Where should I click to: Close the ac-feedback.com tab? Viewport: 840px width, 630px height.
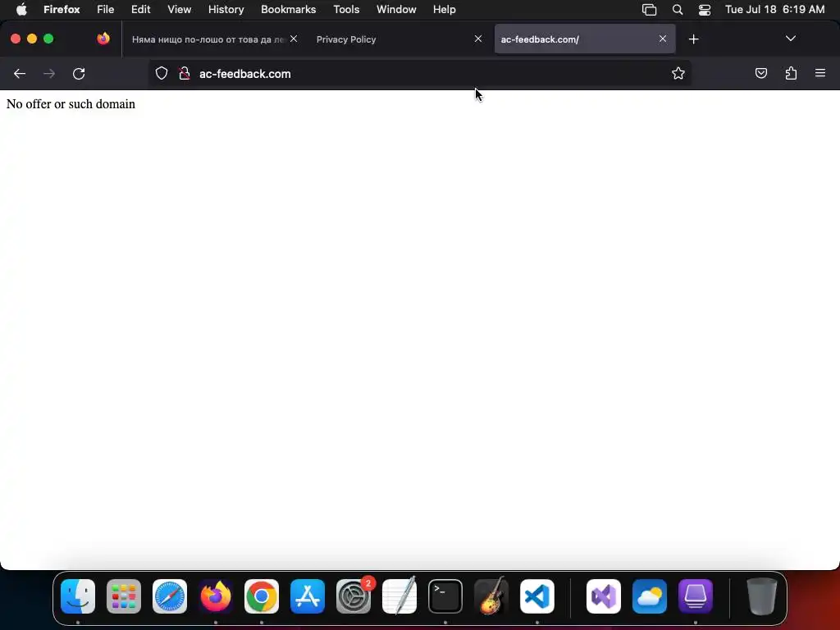663,39
